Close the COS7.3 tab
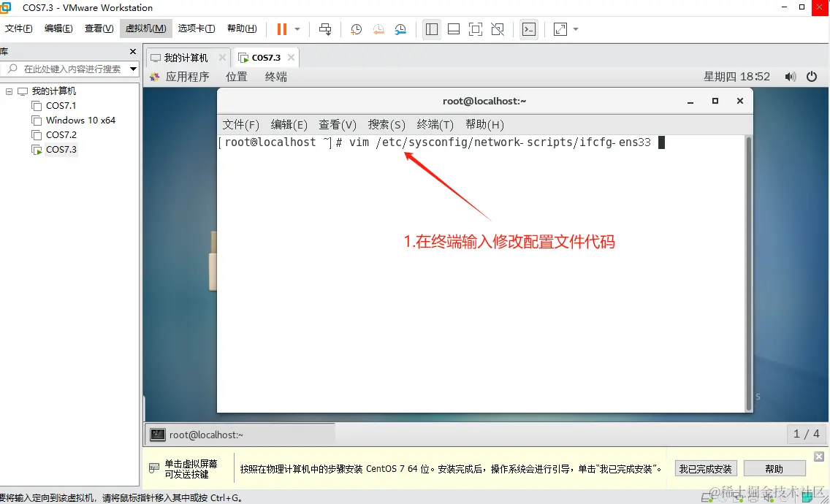The width and height of the screenshot is (830, 504). coord(291,57)
